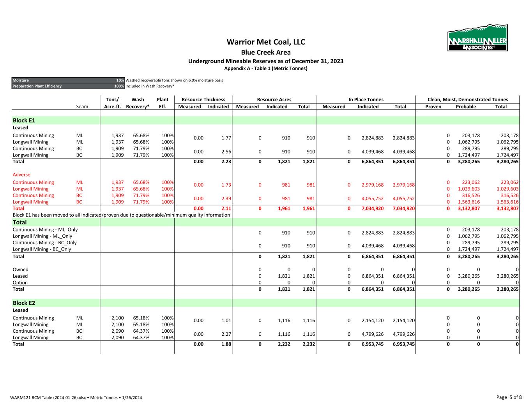Select the "Owned" row label
Image resolution: width=532 pixels, height=411 pixels.
pyautogui.click(x=20, y=270)
